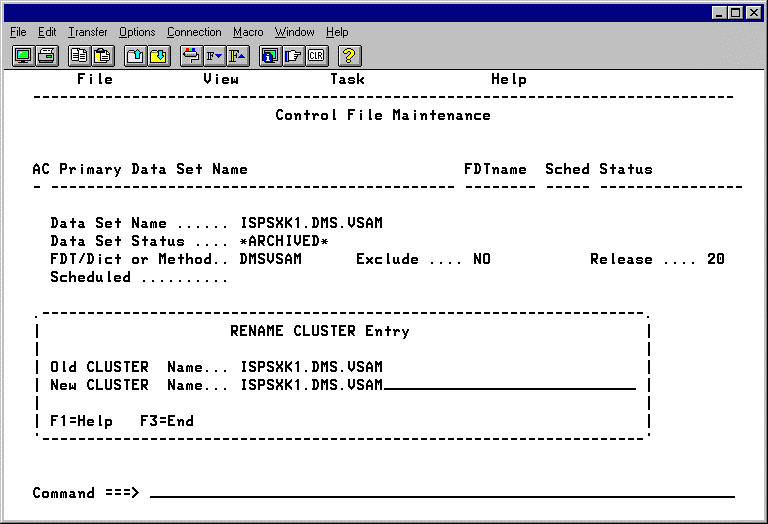The height and width of the screenshot is (524, 768).
Task: Click the yellow question mark help icon
Action: point(350,56)
